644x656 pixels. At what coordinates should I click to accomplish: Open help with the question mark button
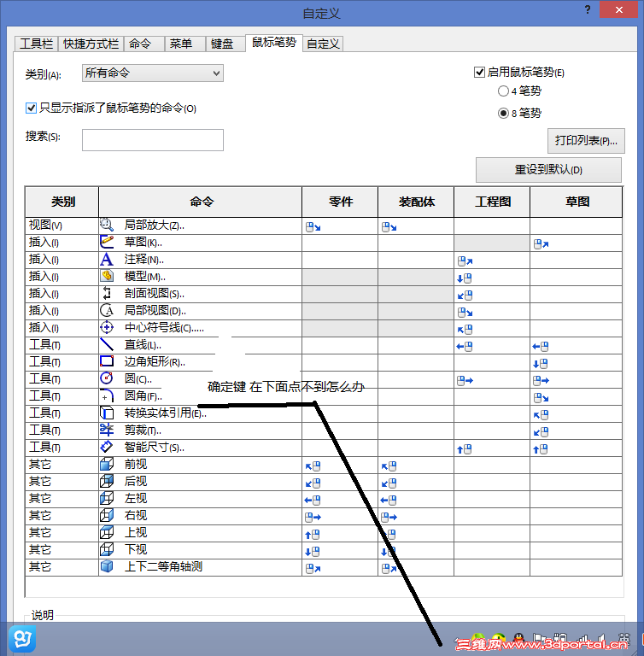[588, 9]
